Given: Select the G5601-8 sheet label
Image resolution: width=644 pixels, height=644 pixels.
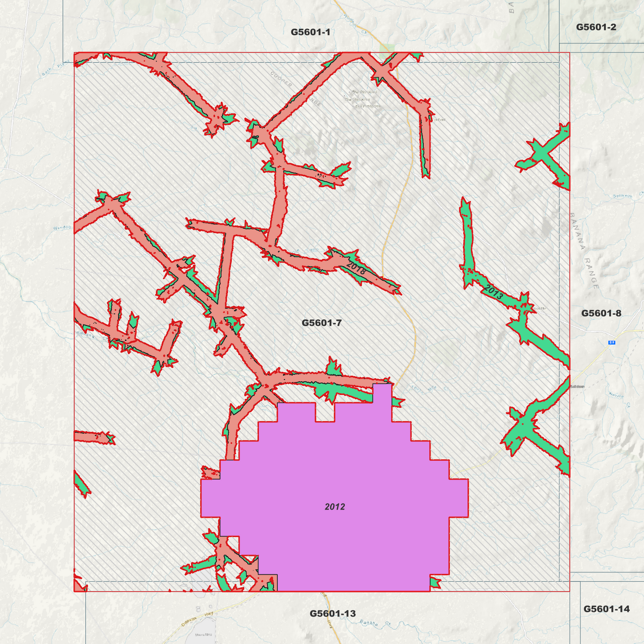Looking at the screenshot, I should tap(601, 313).
